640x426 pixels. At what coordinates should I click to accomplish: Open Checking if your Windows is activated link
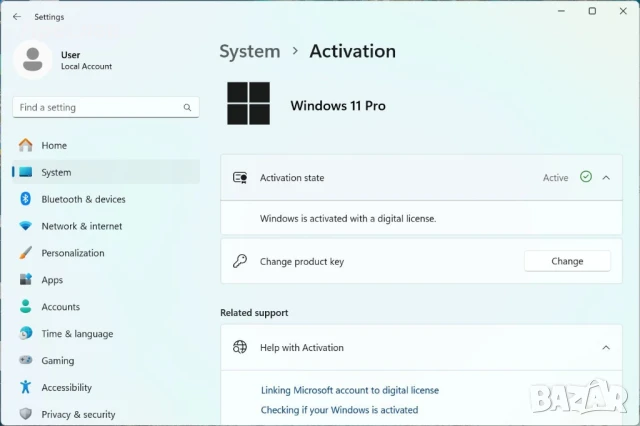pos(339,410)
